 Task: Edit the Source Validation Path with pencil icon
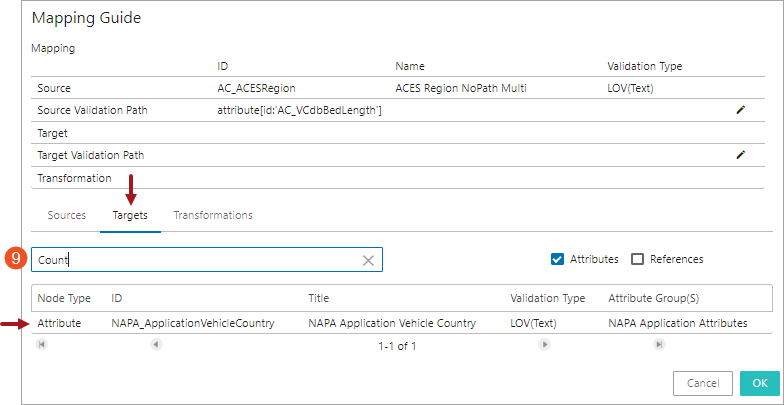[740, 110]
